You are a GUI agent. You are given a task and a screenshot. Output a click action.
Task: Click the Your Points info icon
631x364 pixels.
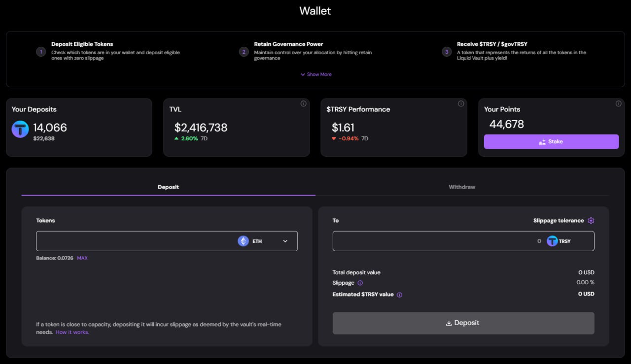click(618, 104)
